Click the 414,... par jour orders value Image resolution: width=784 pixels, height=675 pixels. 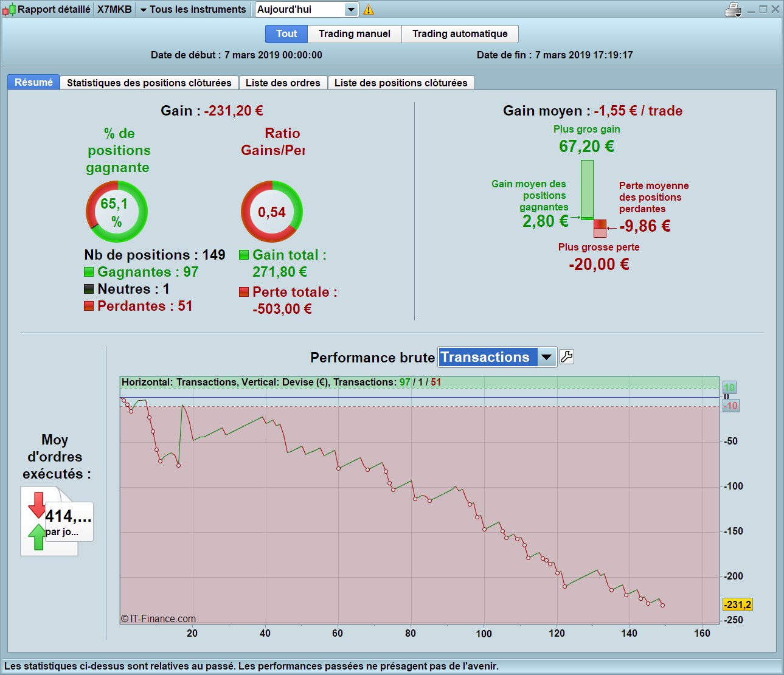[69, 522]
